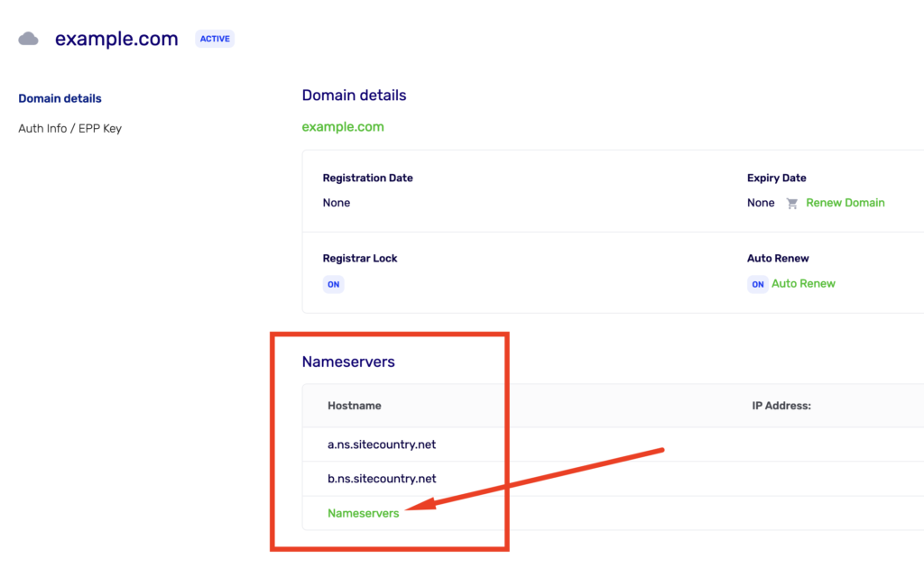The width and height of the screenshot is (924, 568).
Task: Click the IP Address column header
Action: [781, 406]
